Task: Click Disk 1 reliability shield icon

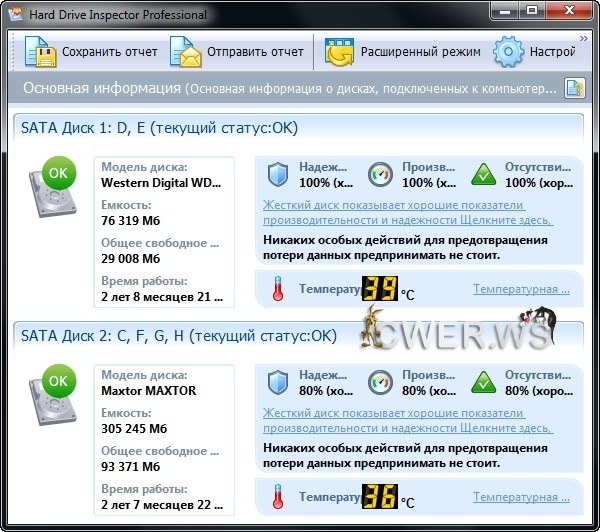Action: coord(278,175)
